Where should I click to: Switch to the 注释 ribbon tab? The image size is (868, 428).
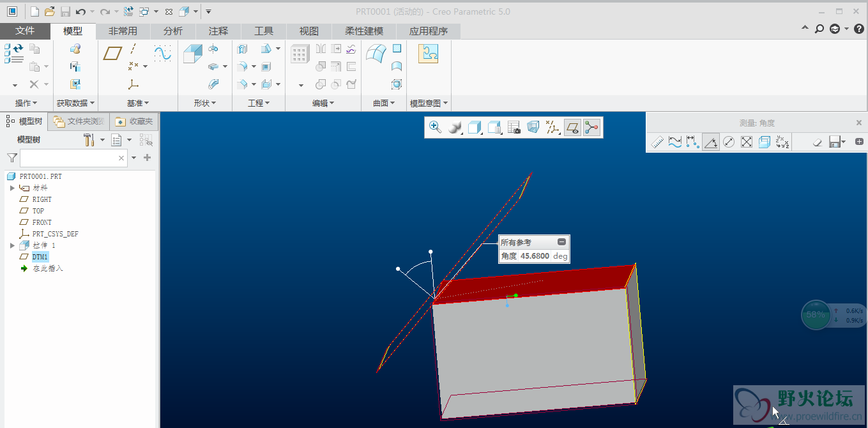click(x=218, y=31)
